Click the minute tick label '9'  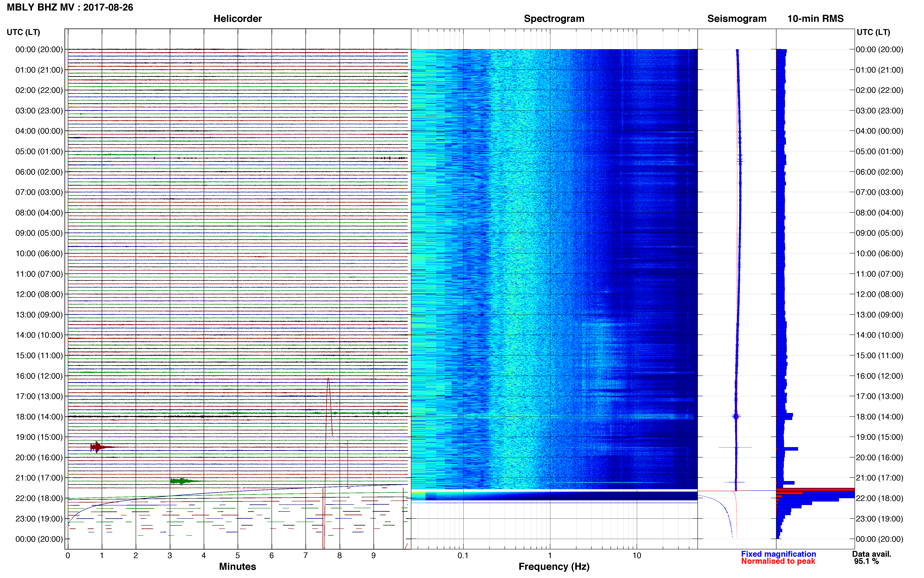click(x=373, y=555)
